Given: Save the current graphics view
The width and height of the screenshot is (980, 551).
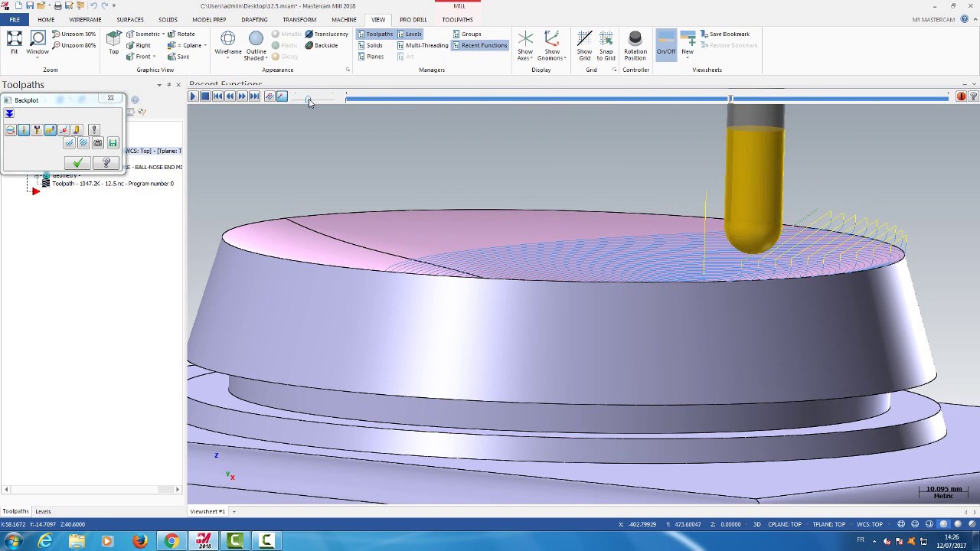Looking at the screenshot, I should coord(178,57).
